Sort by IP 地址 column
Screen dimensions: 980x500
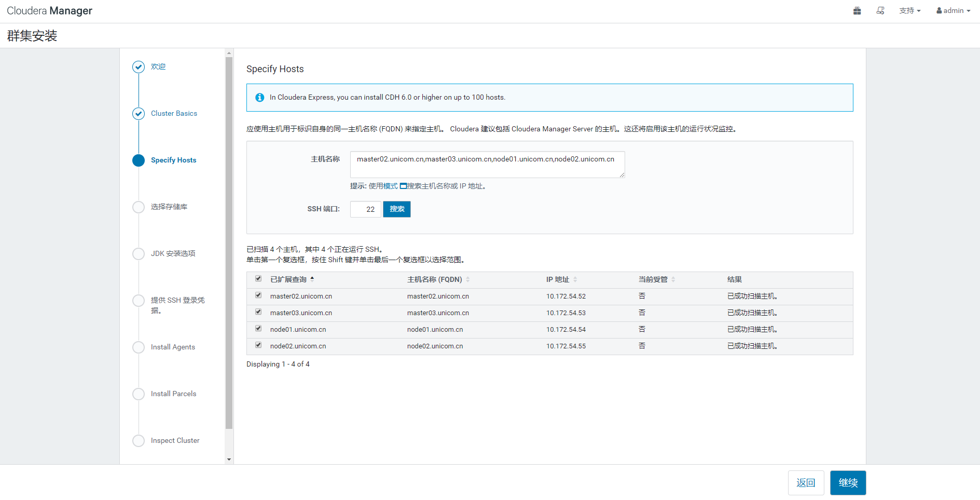pos(575,279)
